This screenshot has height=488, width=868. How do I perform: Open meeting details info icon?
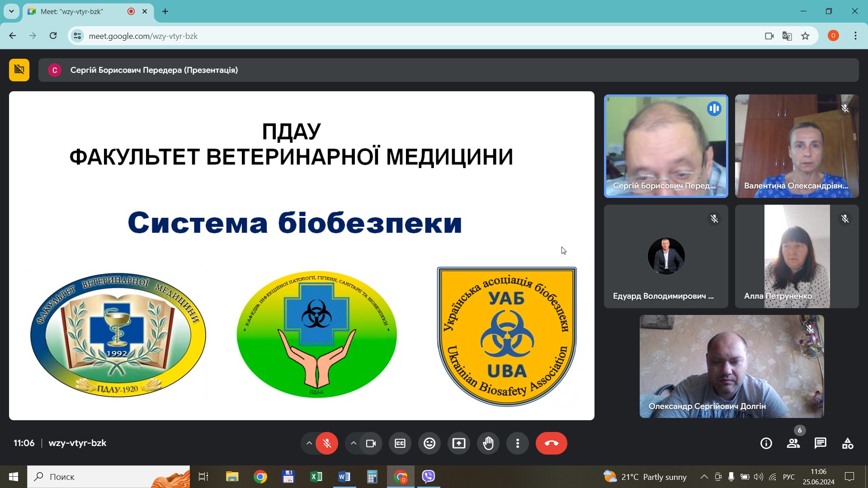tap(766, 443)
